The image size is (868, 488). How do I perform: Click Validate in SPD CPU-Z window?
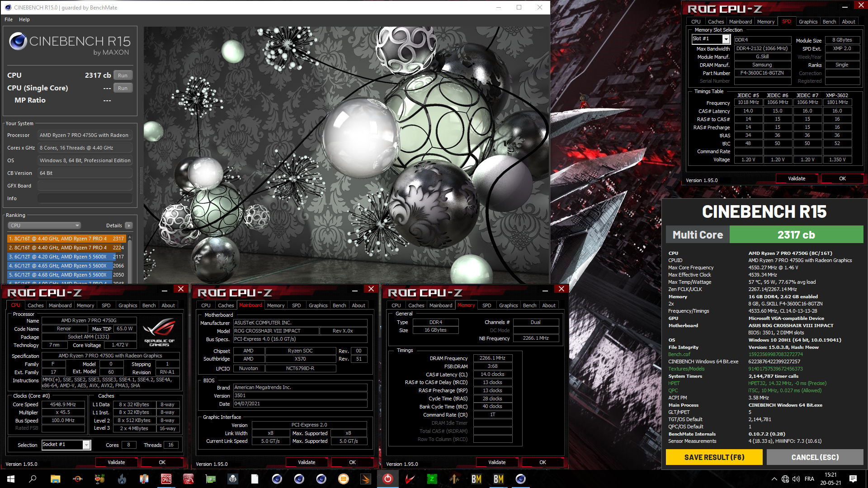point(797,178)
